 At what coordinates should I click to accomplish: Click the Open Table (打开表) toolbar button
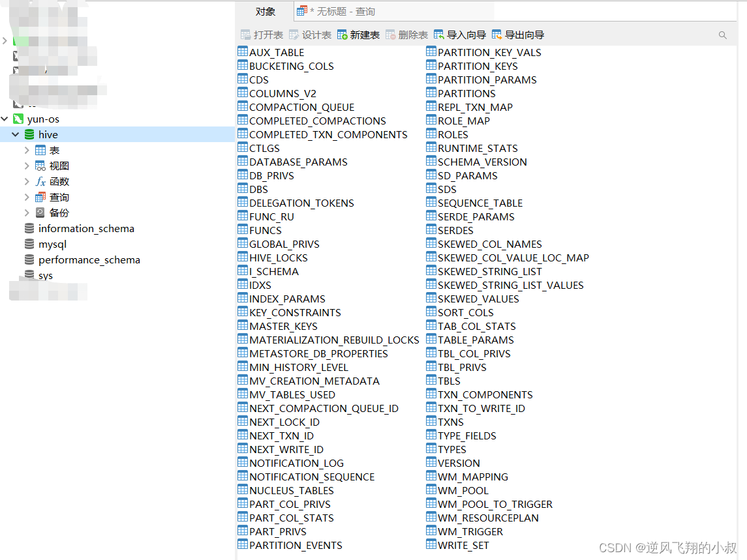[x=262, y=35]
